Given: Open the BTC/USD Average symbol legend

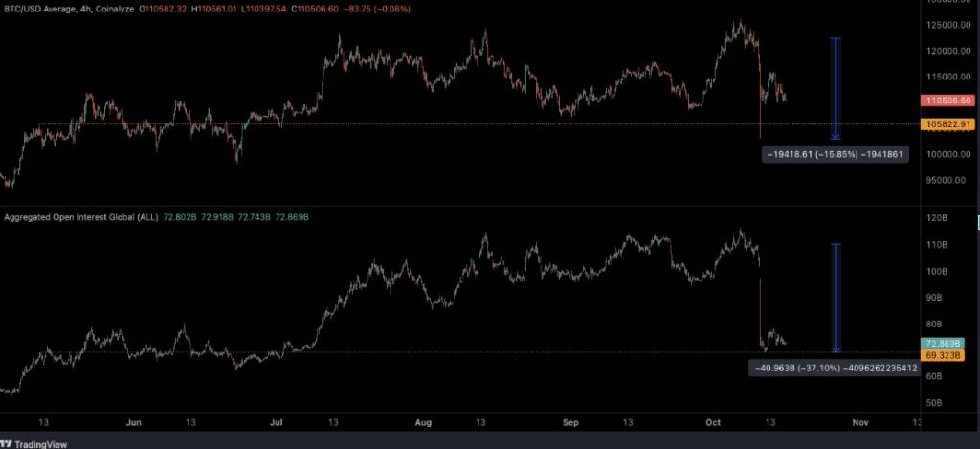Looking at the screenshot, I should 44,11.
